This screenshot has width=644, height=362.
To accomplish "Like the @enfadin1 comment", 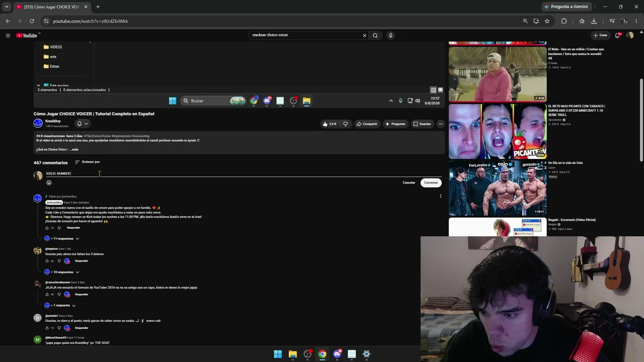I will 47,328.
